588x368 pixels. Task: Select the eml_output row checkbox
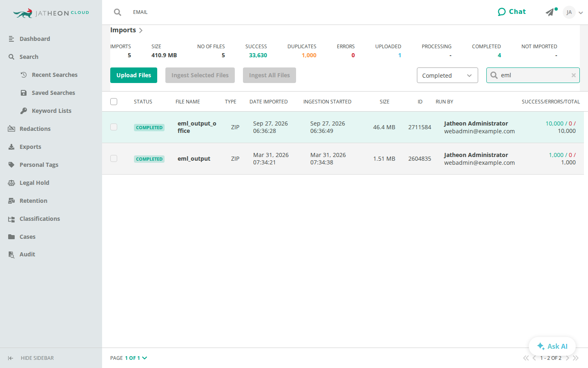click(114, 159)
